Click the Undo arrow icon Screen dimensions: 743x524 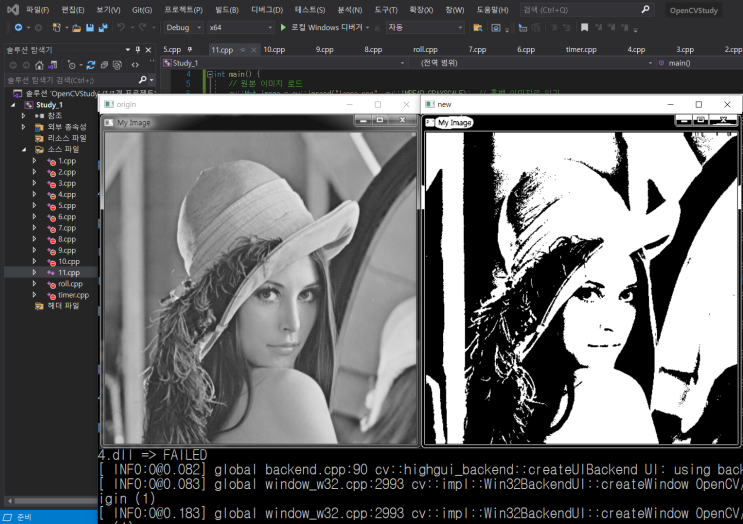coord(121,27)
